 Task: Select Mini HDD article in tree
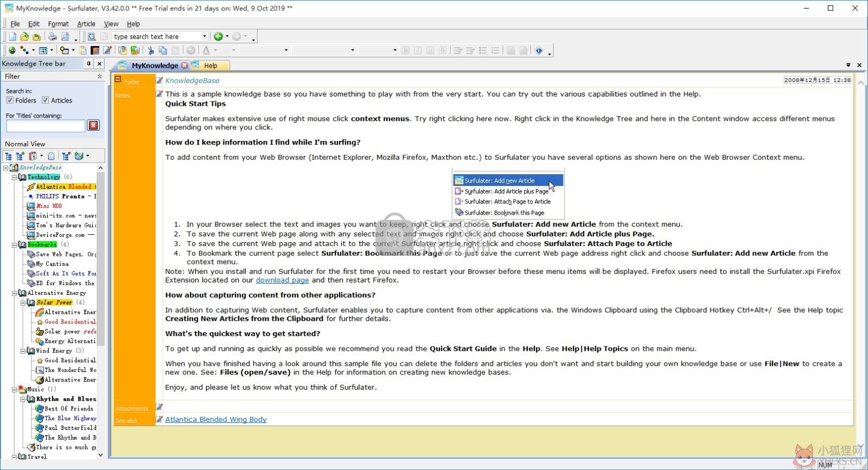[x=49, y=206]
